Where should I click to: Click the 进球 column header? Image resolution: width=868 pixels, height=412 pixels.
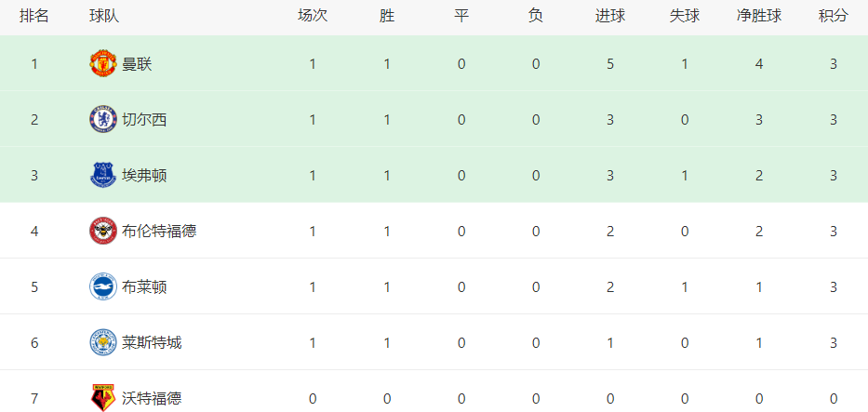pyautogui.click(x=610, y=16)
